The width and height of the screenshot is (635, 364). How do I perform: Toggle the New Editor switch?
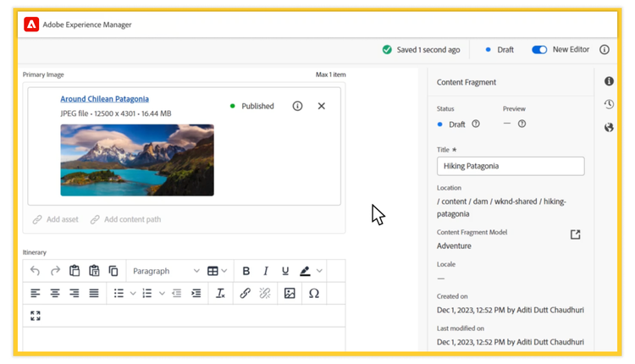pos(538,50)
